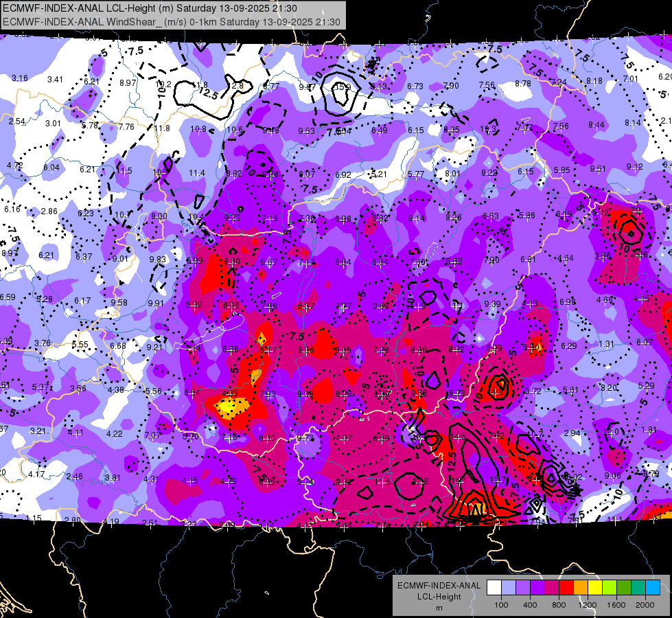Click the wind shear value 3.16
The height and width of the screenshot is (618, 672).
(x=20, y=78)
